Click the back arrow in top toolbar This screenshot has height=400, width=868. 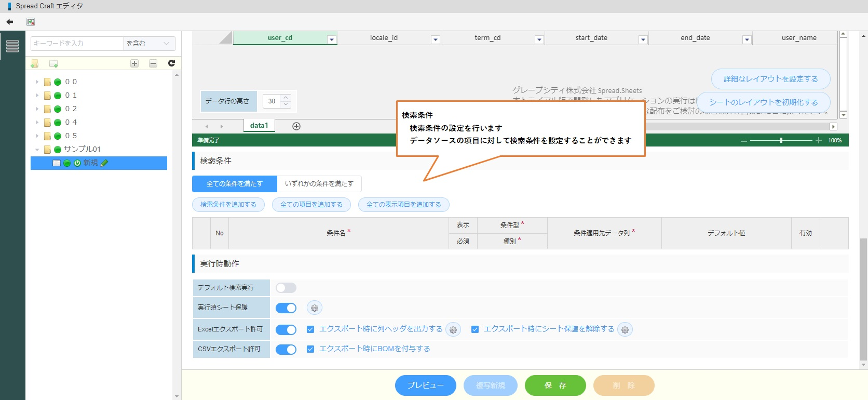(10, 22)
